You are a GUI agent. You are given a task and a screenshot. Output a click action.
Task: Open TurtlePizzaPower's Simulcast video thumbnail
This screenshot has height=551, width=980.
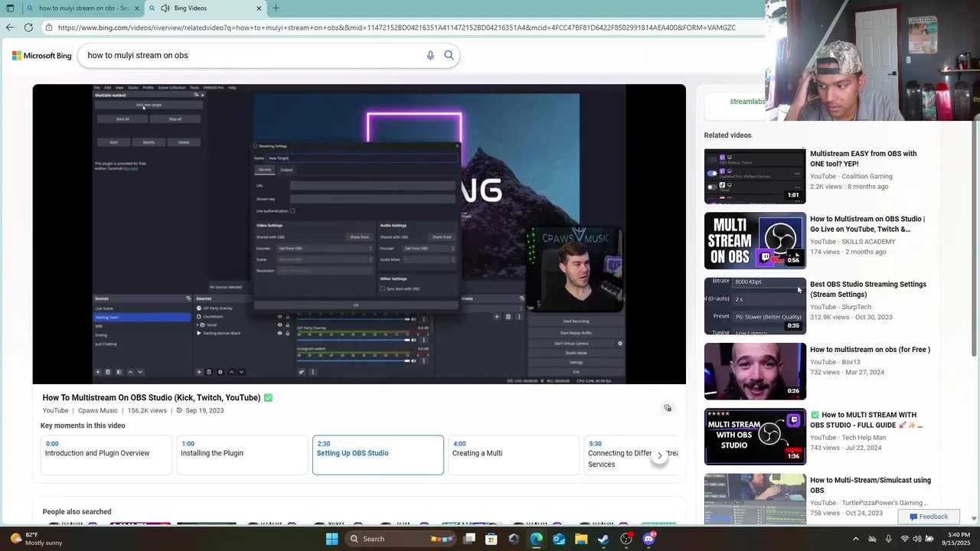pos(755,499)
